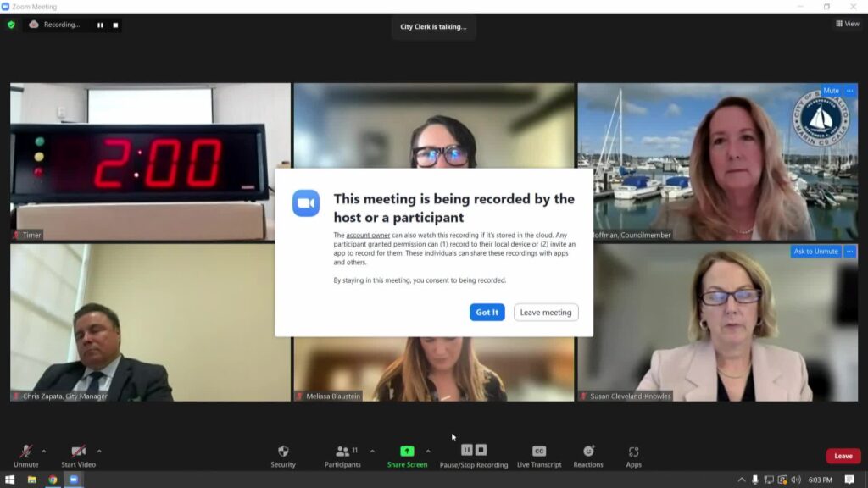
Task: Open the volume control in tray
Action: click(796, 480)
